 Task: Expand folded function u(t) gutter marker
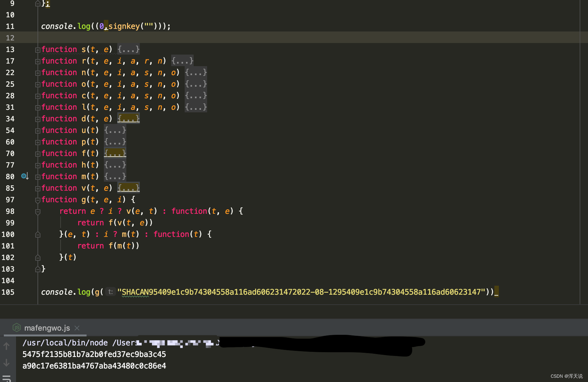click(38, 131)
